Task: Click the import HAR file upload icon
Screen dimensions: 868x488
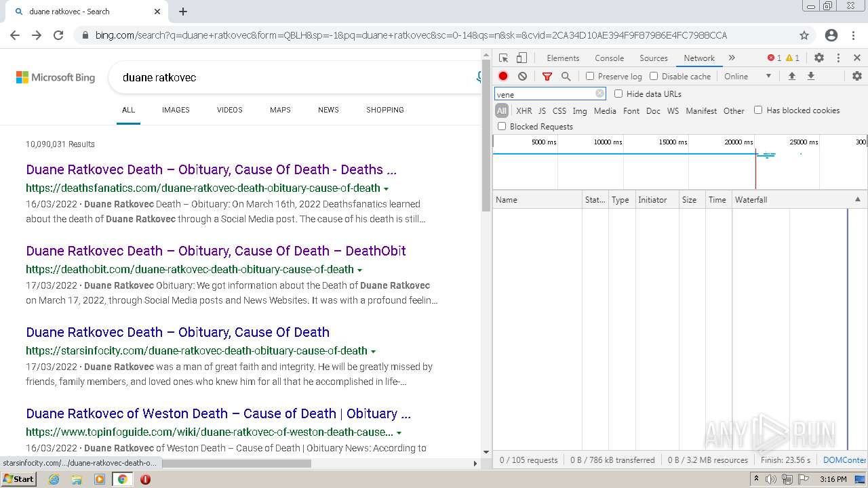Action: (791, 76)
